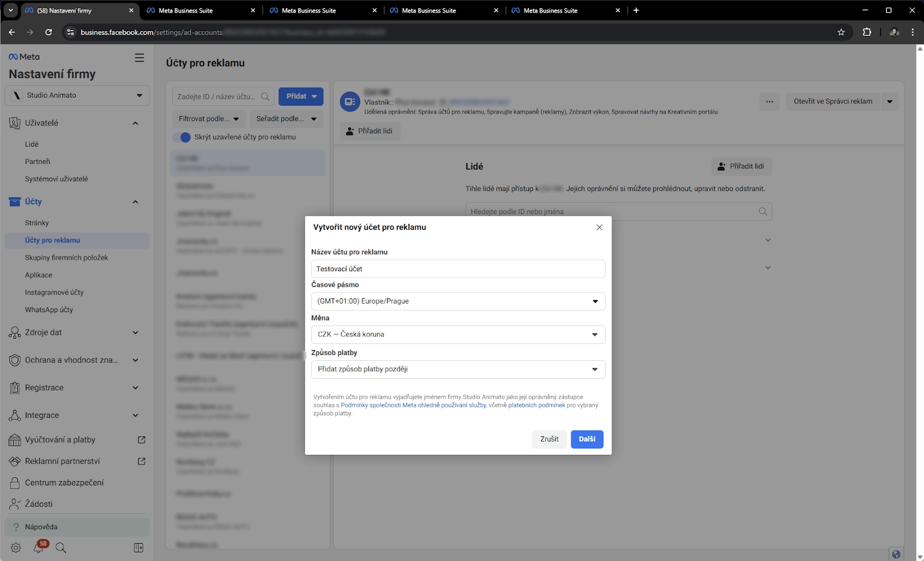Open new browser tab
Viewport: 924px width, 561px height.
click(636, 10)
